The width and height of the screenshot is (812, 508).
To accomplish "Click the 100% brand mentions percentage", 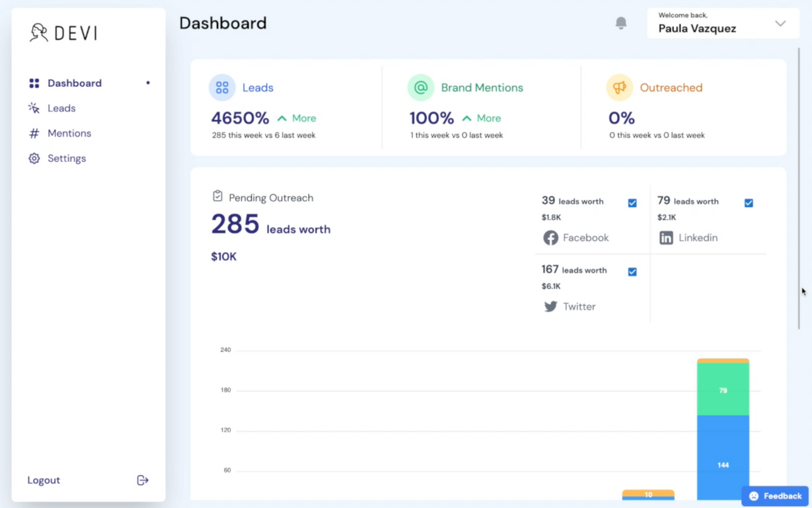I will [432, 118].
